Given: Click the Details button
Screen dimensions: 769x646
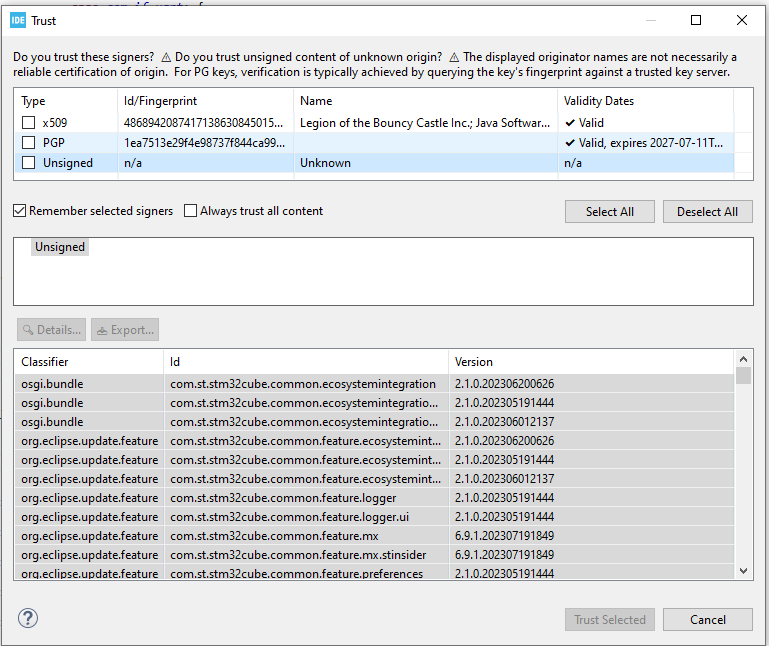Looking at the screenshot, I should point(51,330).
